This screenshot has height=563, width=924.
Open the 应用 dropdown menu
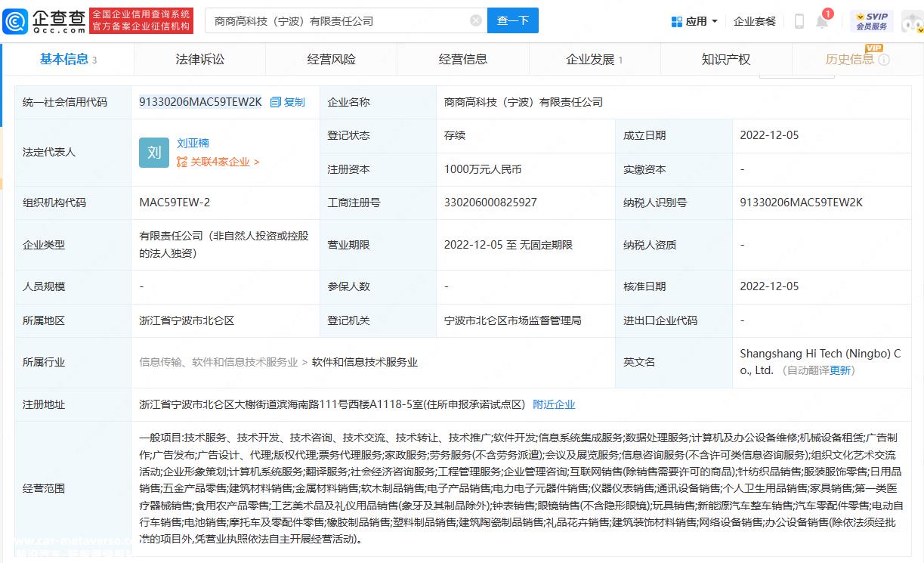click(x=694, y=21)
